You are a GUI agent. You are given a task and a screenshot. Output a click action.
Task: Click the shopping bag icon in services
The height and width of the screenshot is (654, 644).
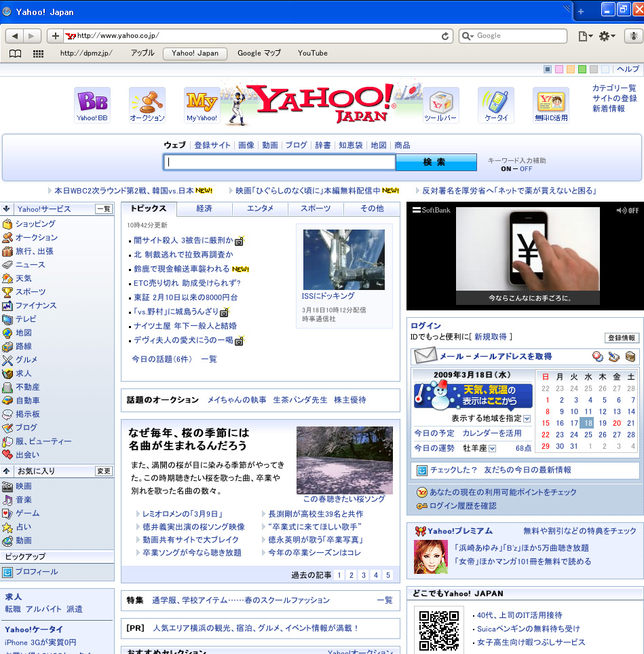(x=7, y=224)
